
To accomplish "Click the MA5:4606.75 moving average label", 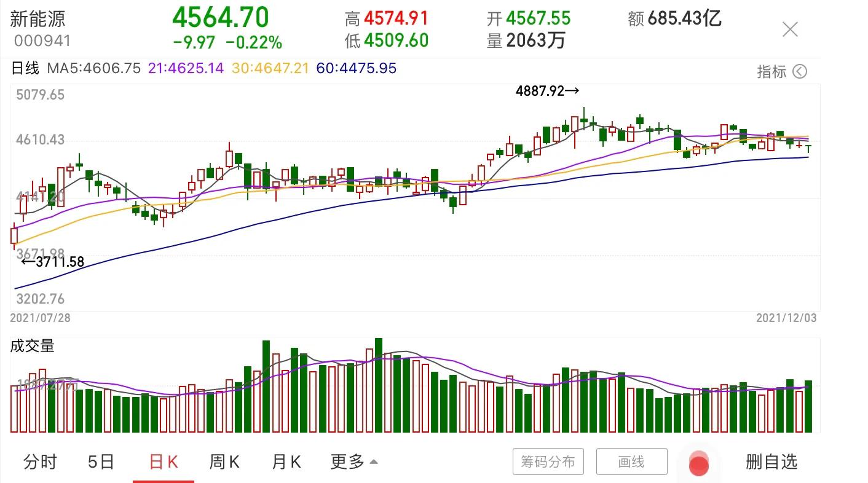I will pyautogui.click(x=94, y=68).
